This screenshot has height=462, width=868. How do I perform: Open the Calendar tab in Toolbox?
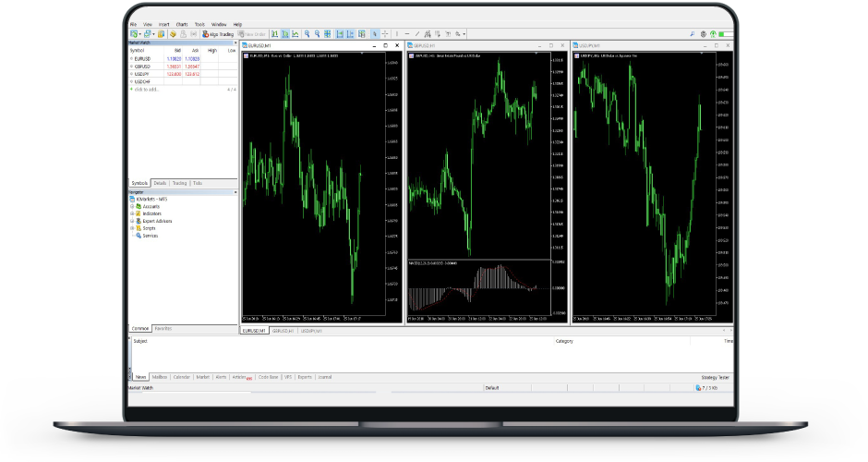[x=182, y=377]
